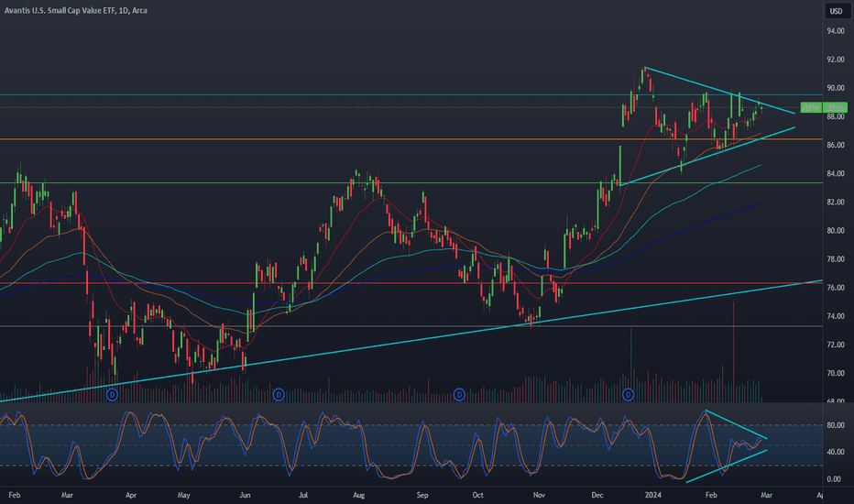Click the dividend D marker in mid-September
The height and width of the screenshot is (504, 854).
point(459,394)
